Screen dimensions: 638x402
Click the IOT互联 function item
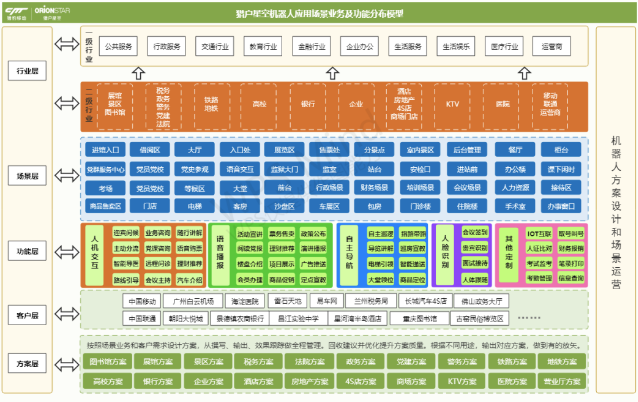(539, 234)
